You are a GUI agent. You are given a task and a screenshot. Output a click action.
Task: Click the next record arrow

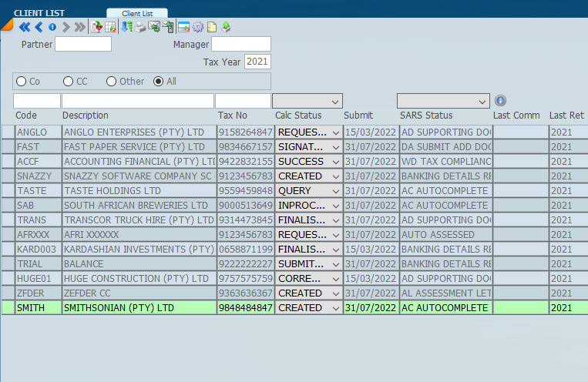tap(66, 27)
